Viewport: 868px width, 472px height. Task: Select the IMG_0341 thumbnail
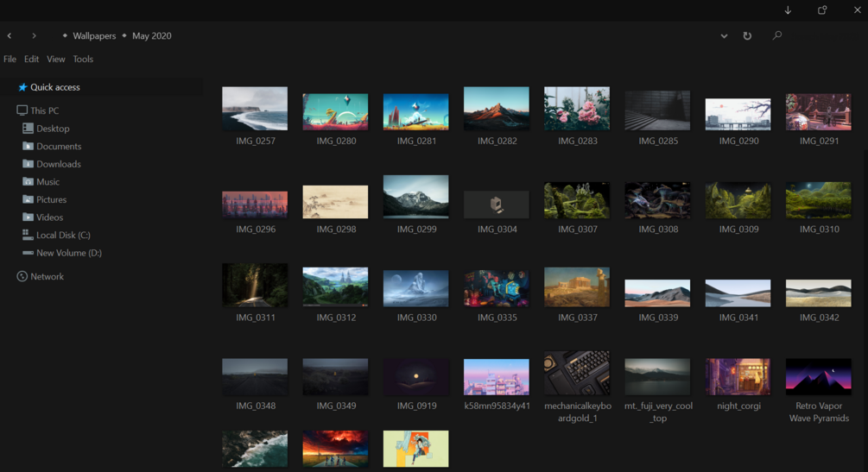tap(738, 293)
